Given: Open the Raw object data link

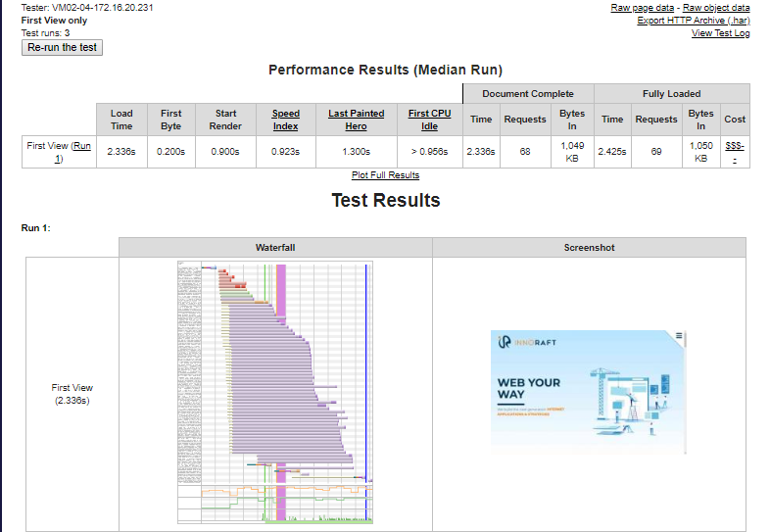Looking at the screenshot, I should click(716, 8).
